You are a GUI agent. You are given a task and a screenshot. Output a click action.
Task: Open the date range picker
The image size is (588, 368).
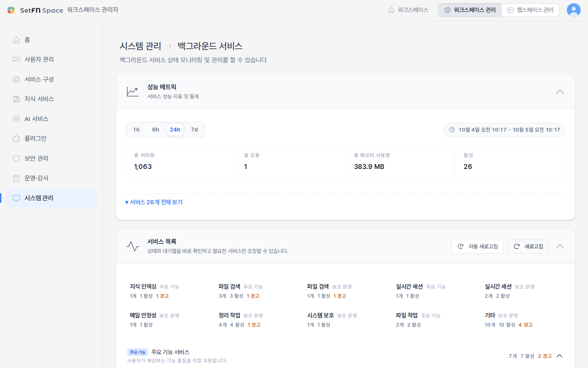[504, 130]
